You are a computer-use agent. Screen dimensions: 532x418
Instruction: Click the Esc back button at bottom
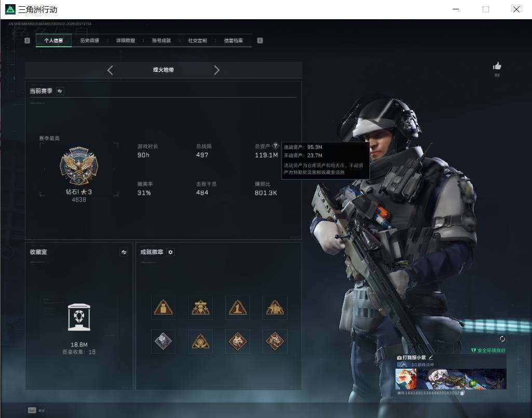32,410
